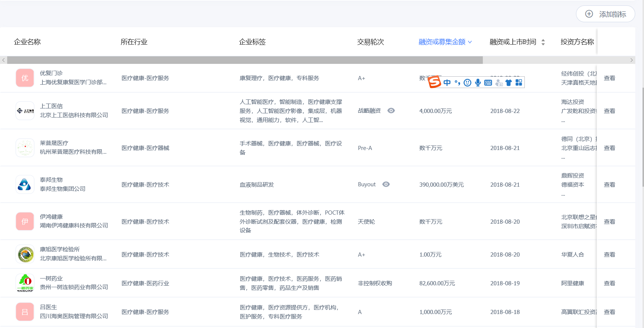The image size is (644, 328).
Task: Toggle eye icon next to Buyout
Action: tap(386, 184)
